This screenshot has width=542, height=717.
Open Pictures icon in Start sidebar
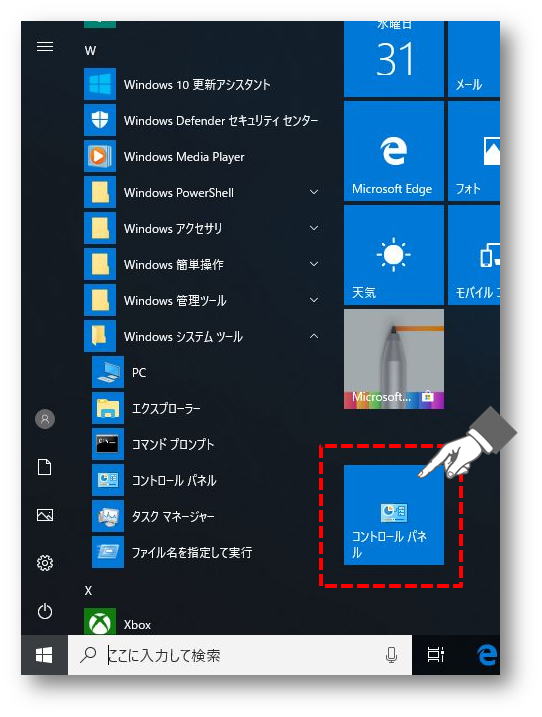point(45,515)
